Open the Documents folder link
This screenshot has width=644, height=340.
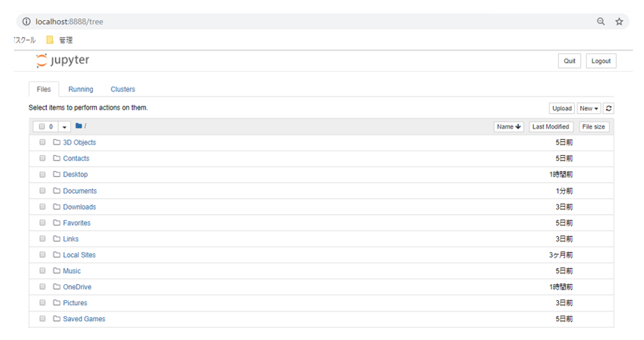[x=80, y=191]
